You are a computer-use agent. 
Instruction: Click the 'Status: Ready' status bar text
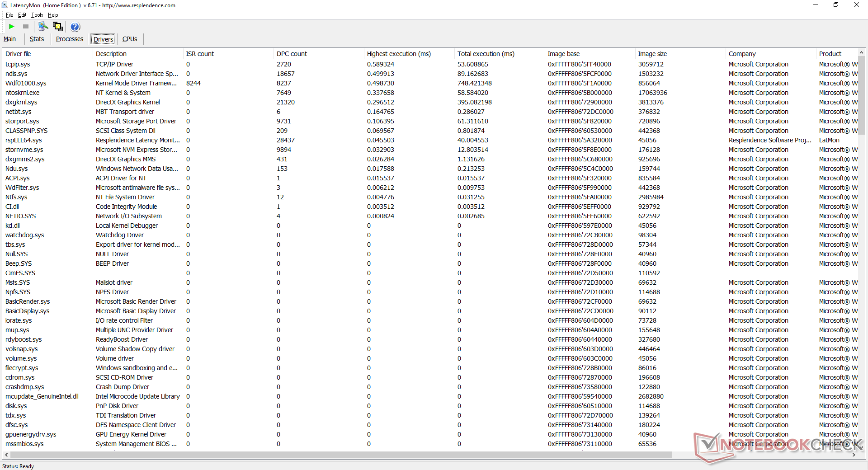(x=18, y=466)
